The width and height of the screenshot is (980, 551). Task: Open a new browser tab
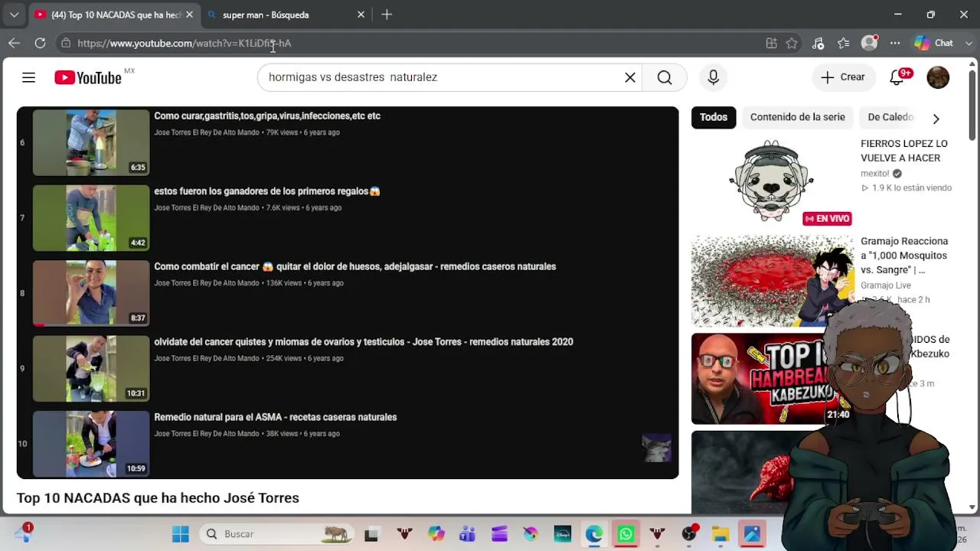pyautogui.click(x=387, y=15)
